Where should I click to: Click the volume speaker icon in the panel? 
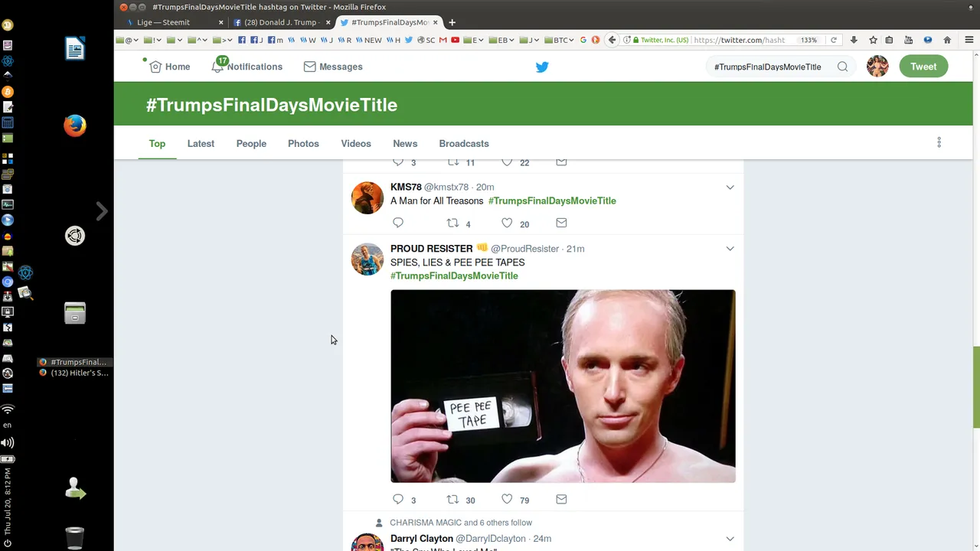click(x=8, y=442)
